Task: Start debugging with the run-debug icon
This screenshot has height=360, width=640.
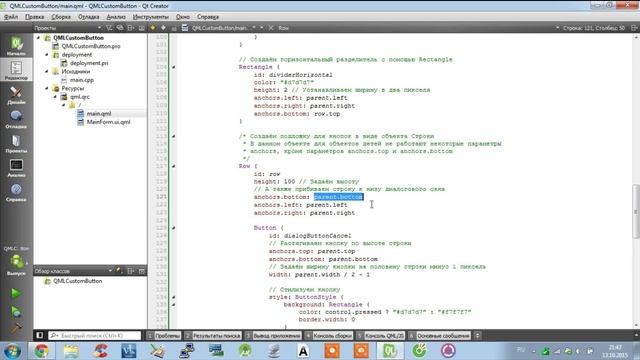Action: (x=16, y=311)
